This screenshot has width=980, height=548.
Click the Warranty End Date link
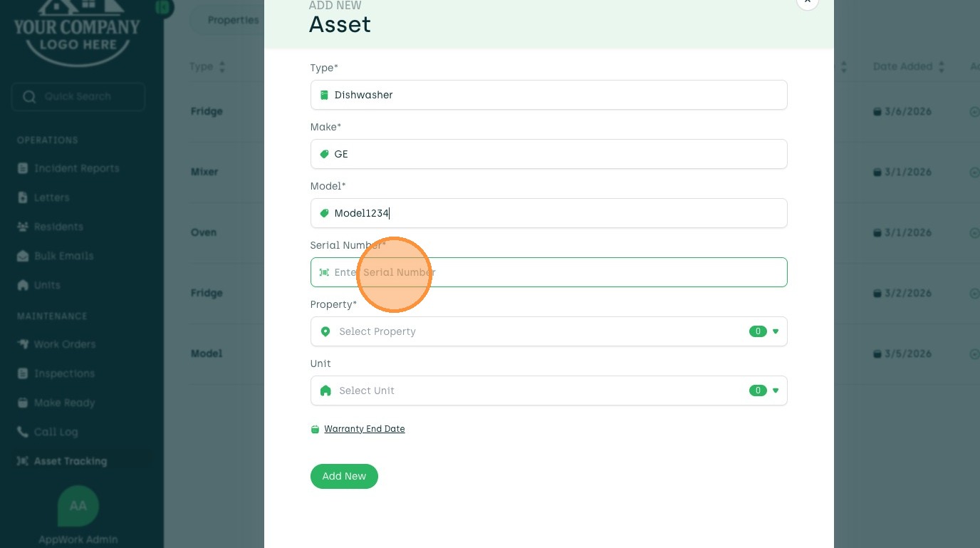pos(364,429)
